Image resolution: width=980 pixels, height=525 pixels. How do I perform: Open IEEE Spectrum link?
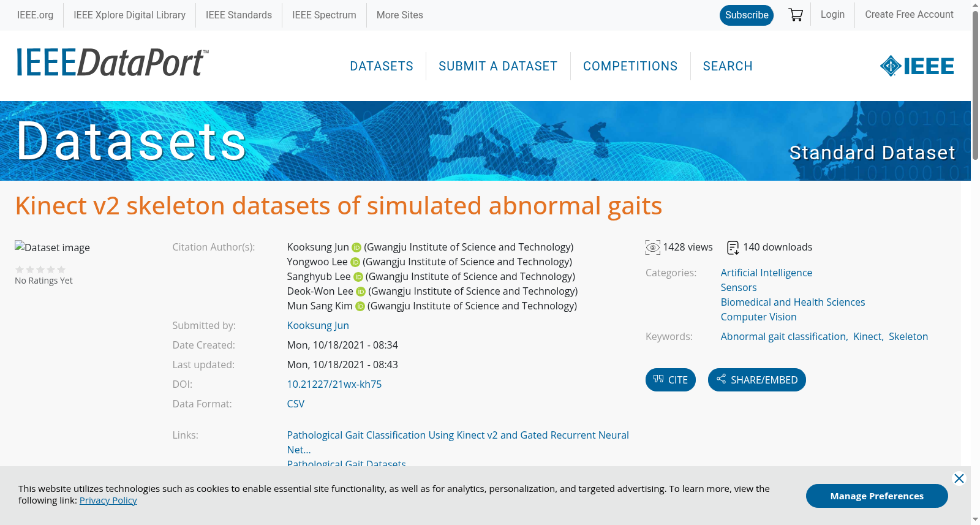pyautogui.click(x=324, y=15)
